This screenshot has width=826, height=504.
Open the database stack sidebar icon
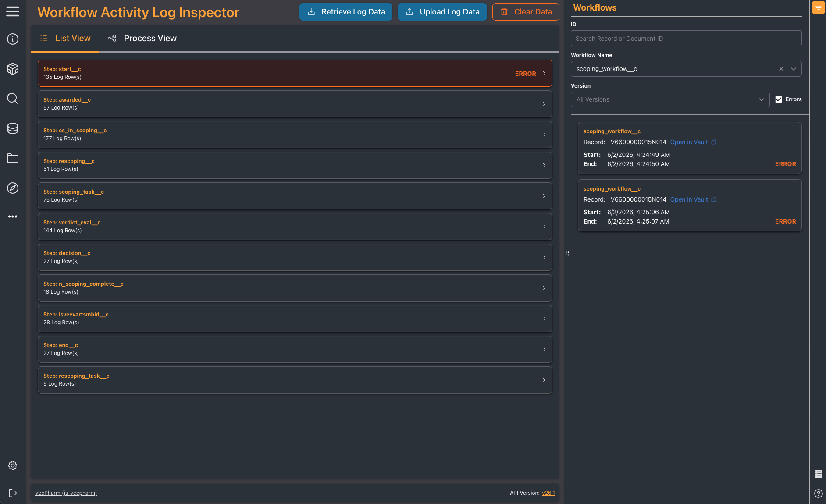point(13,128)
